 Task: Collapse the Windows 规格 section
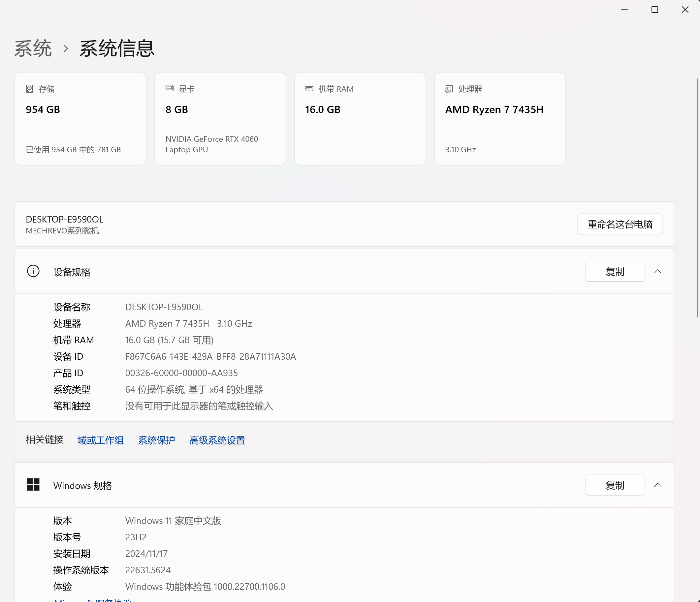click(657, 485)
